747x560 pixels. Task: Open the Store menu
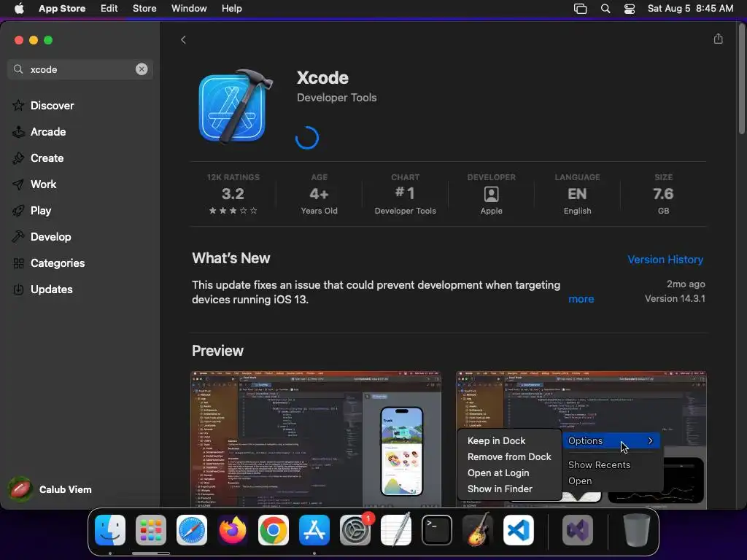click(x=144, y=8)
